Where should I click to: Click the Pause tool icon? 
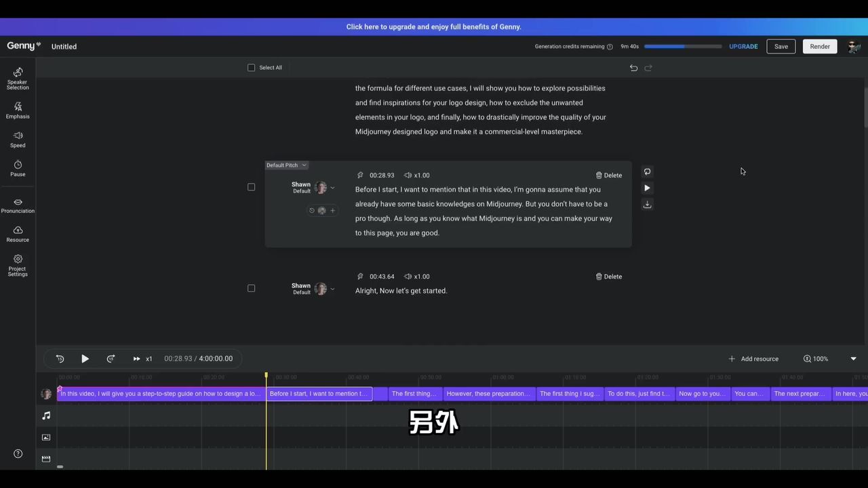pyautogui.click(x=18, y=168)
